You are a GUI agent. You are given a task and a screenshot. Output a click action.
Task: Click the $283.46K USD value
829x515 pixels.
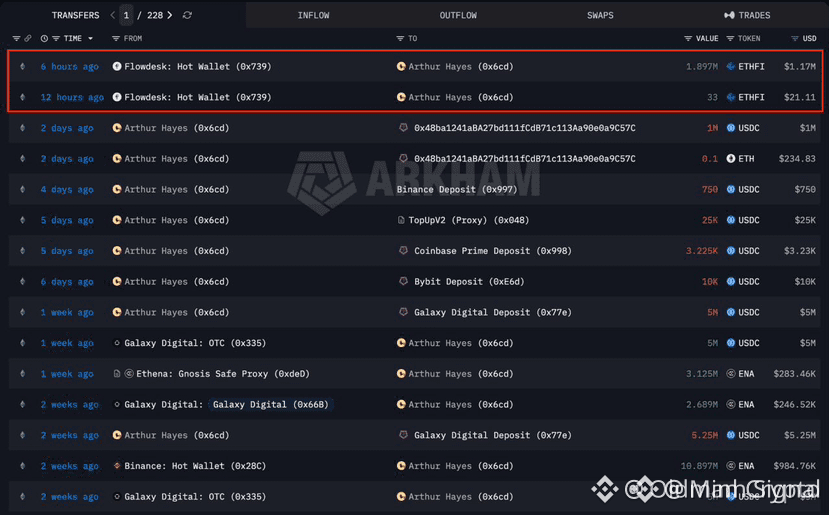point(795,374)
